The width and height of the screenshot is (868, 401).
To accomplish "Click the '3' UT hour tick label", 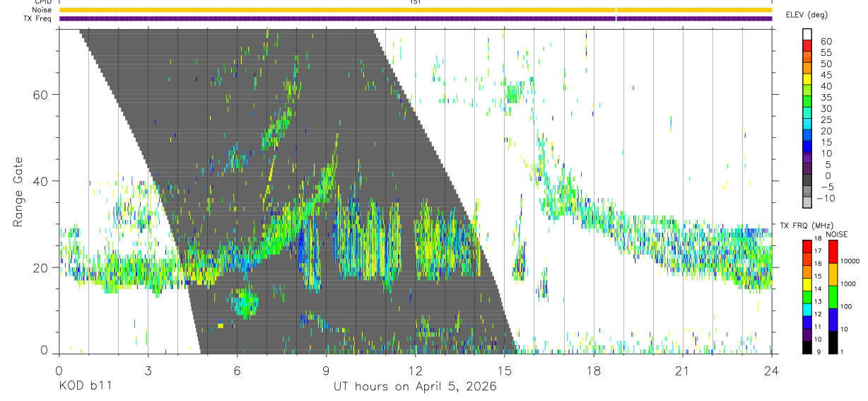I will 148,371.
